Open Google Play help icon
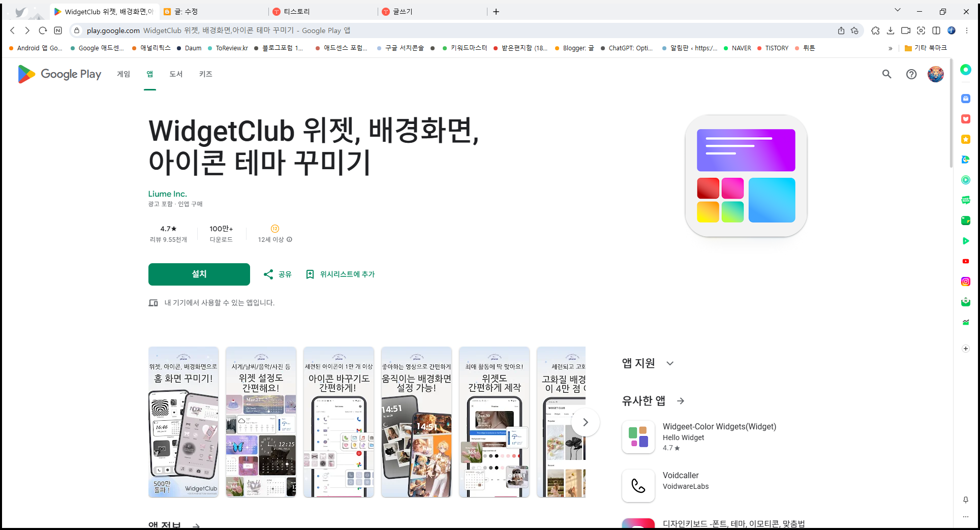This screenshot has height=530, width=980. 911,74
